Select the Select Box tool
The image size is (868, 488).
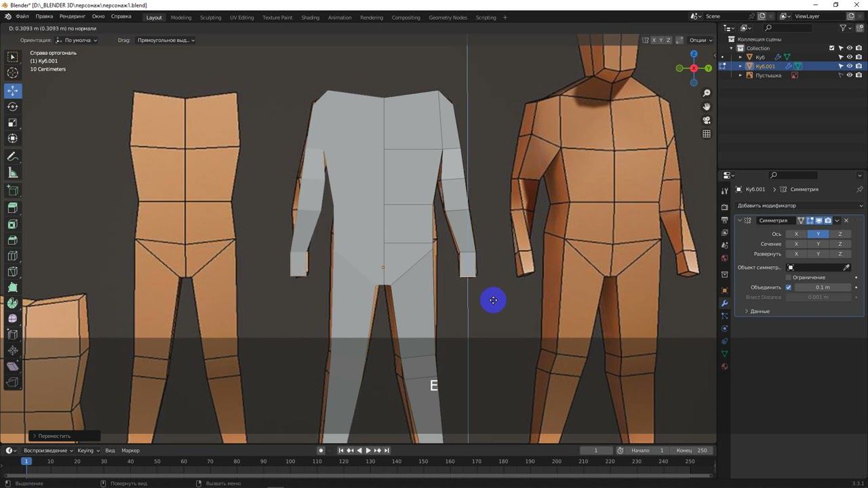(13, 57)
